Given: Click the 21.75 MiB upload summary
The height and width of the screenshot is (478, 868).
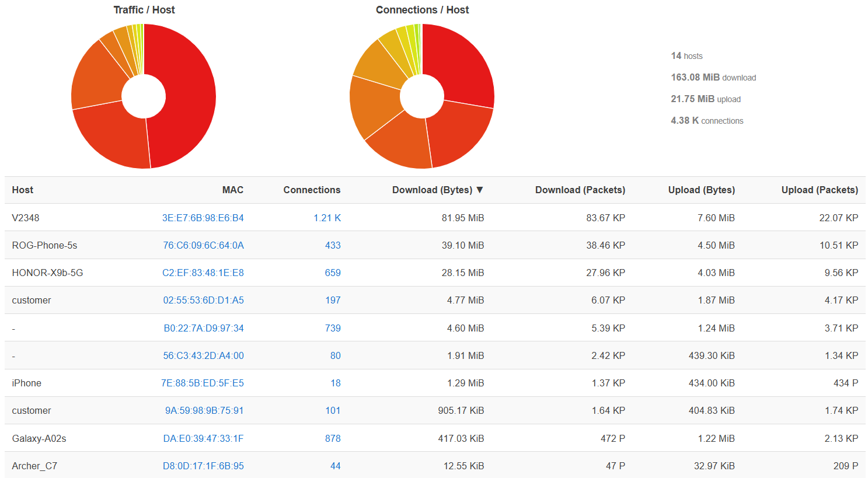Looking at the screenshot, I should click(706, 99).
